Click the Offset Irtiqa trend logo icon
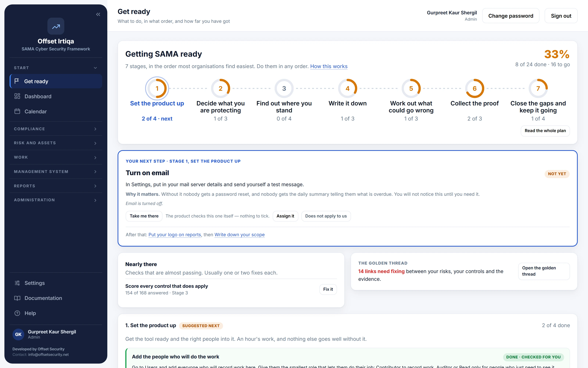The width and height of the screenshot is (588, 368). pos(56,26)
